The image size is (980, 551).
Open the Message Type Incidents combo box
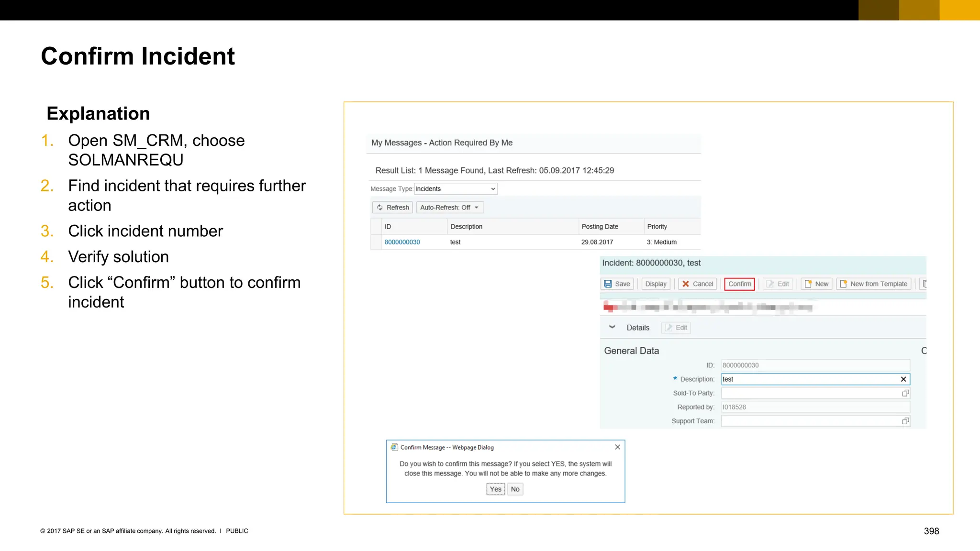tap(456, 189)
